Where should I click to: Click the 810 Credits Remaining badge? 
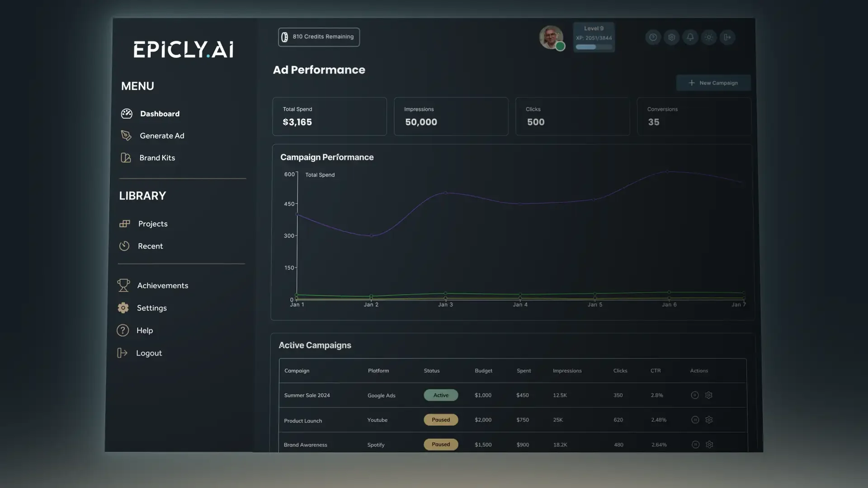318,37
